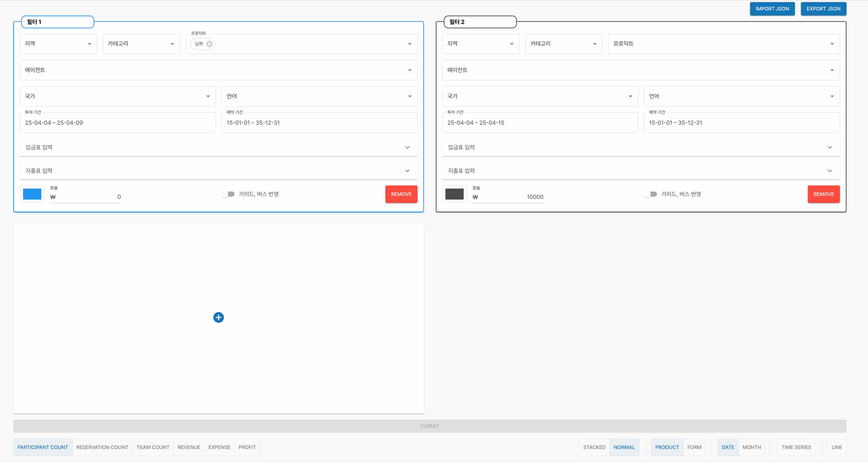The image size is (868, 462).
Task: Expand 입금표 입력 chevron in Filter 1
Action: pos(407,147)
